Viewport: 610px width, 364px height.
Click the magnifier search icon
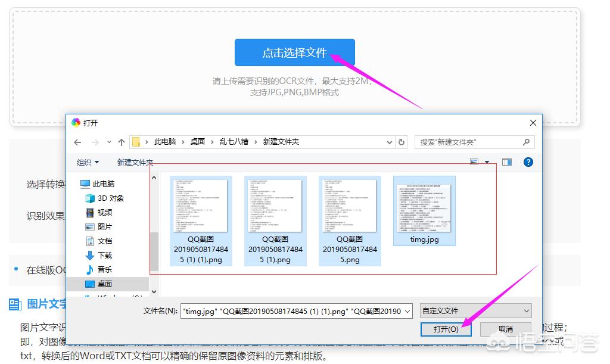(x=527, y=142)
